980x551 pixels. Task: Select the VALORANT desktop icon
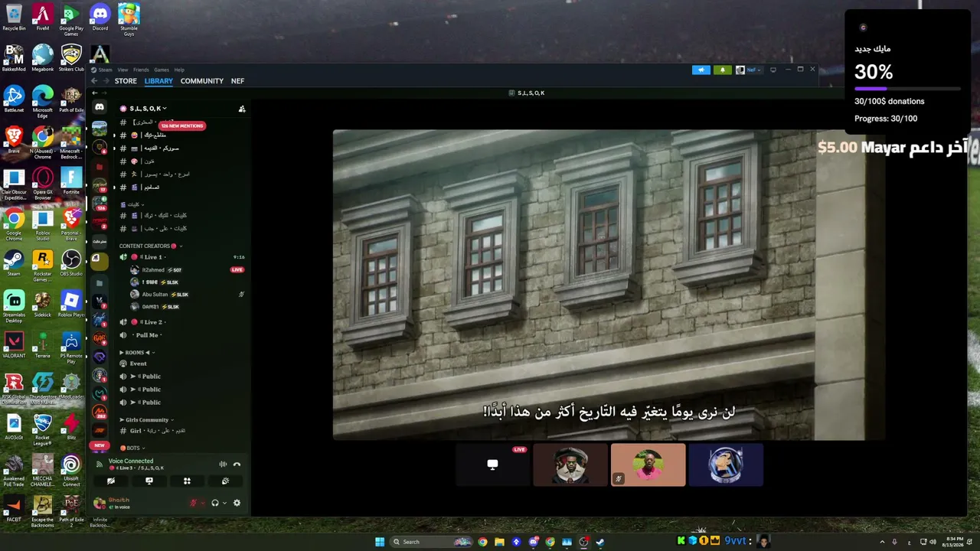(x=14, y=344)
